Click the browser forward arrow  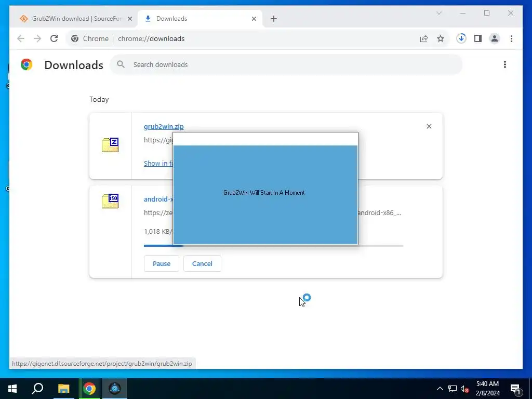[x=37, y=38]
